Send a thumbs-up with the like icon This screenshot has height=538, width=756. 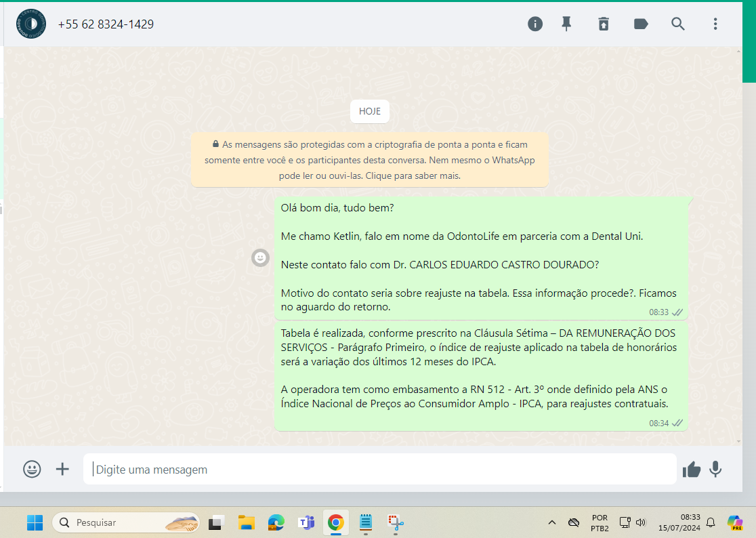691,469
